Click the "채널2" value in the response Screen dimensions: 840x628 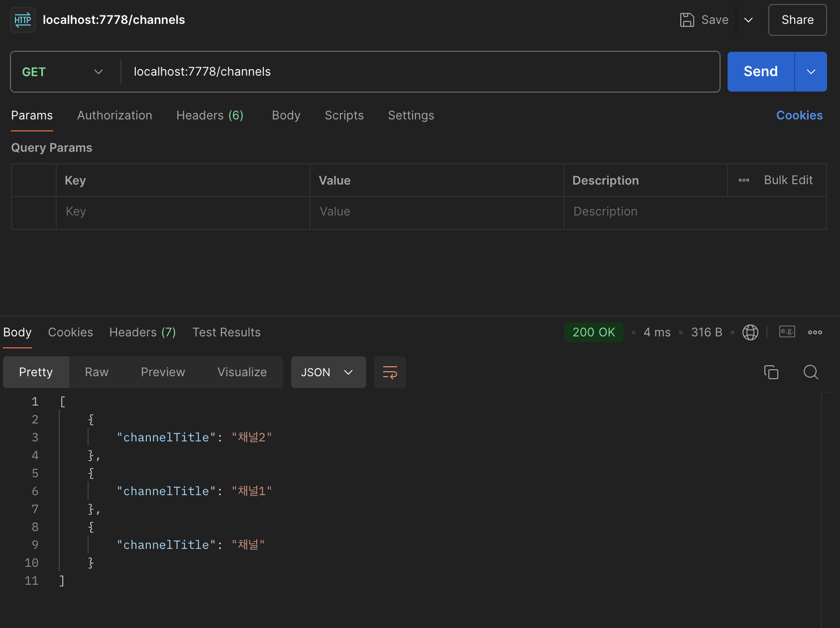pos(252,437)
